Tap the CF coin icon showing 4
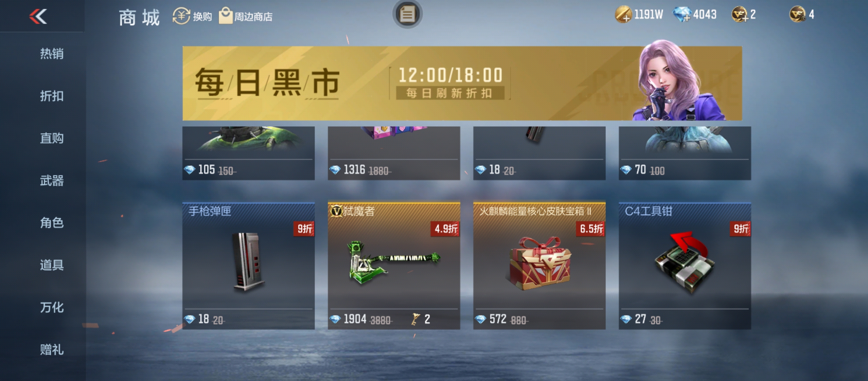 [797, 14]
